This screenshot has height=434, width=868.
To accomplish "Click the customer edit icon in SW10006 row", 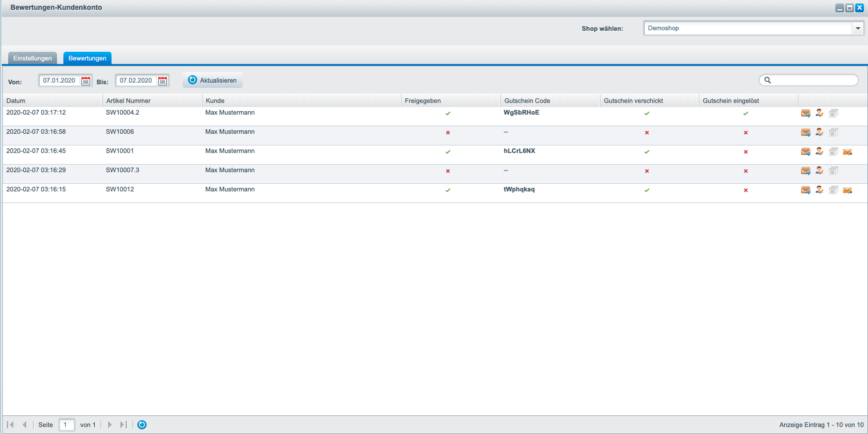I will (820, 132).
